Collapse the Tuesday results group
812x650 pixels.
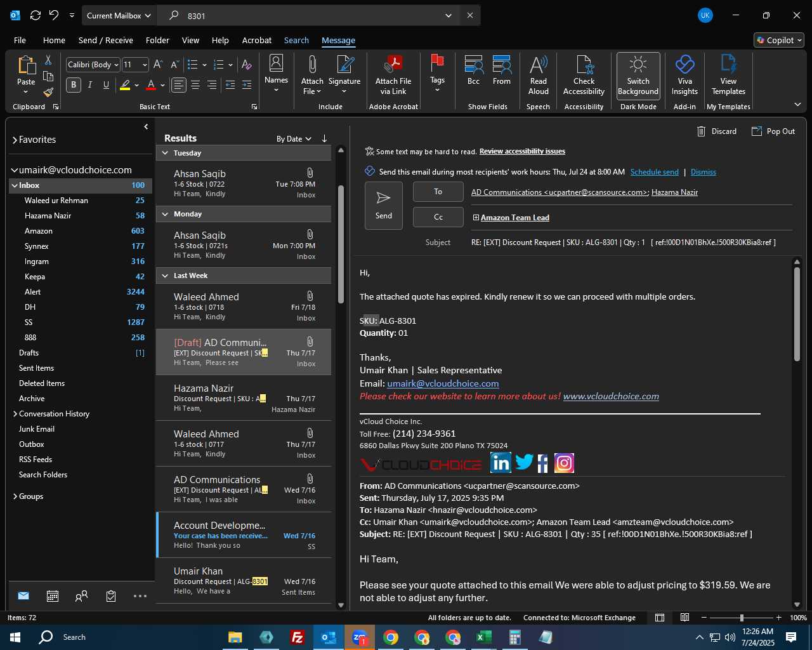(165, 153)
